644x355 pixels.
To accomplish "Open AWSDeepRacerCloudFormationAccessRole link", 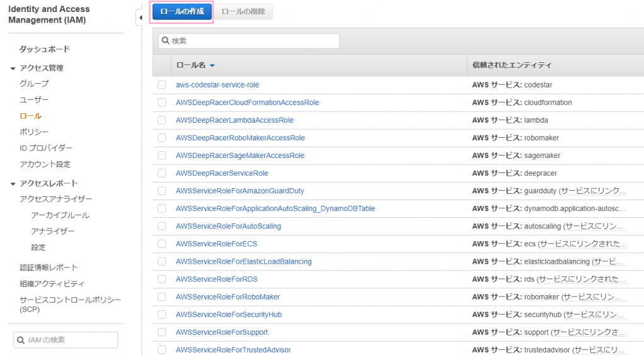I will tap(247, 103).
